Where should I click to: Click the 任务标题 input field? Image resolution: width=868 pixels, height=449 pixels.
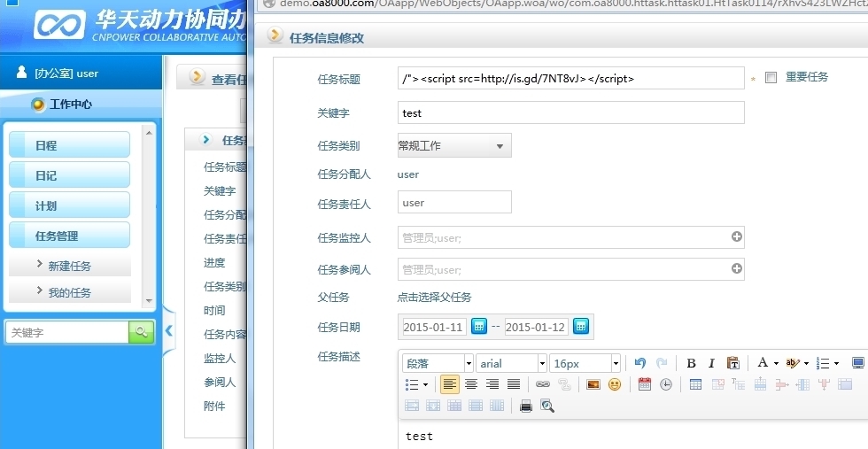[570, 78]
